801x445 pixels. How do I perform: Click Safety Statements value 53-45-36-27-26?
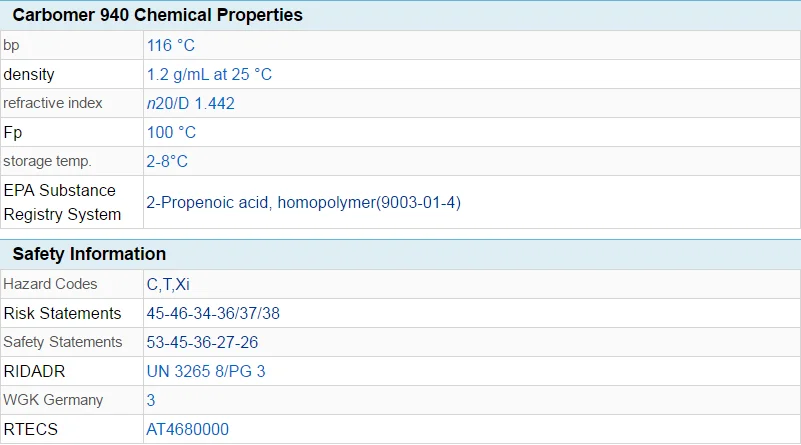tap(202, 342)
